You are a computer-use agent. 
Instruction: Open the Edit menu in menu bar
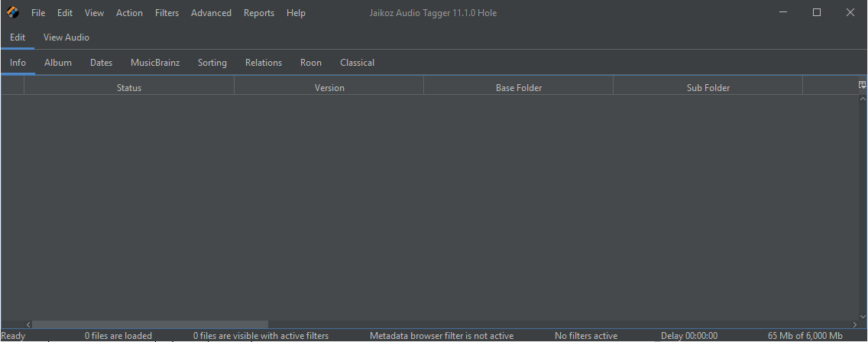tap(65, 13)
